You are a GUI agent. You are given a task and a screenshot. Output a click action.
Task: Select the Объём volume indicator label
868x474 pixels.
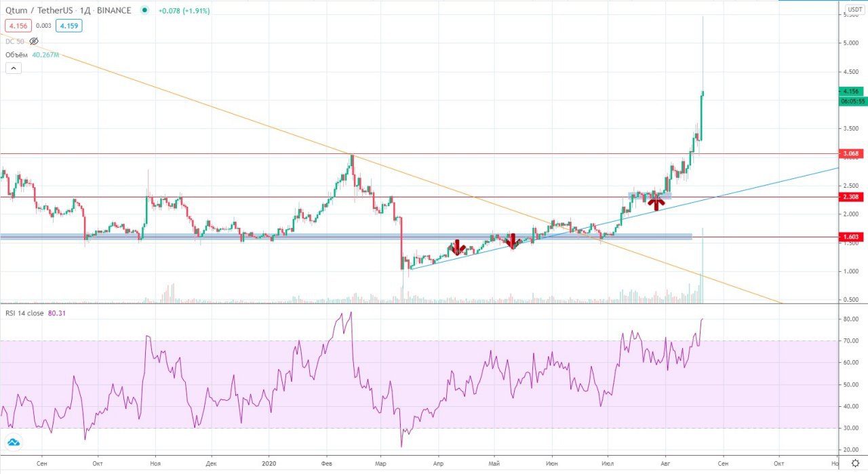point(16,55)
